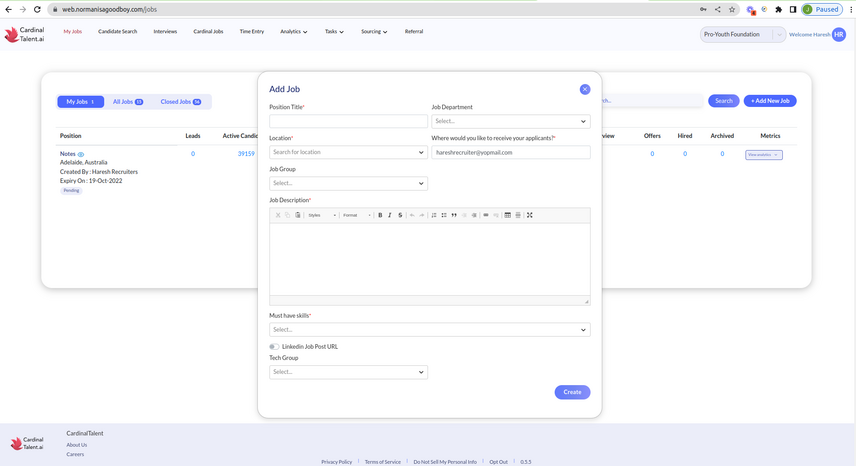Switch to the All Jobs tab
The image size is (856, 466).
click(x=127, y=102)
